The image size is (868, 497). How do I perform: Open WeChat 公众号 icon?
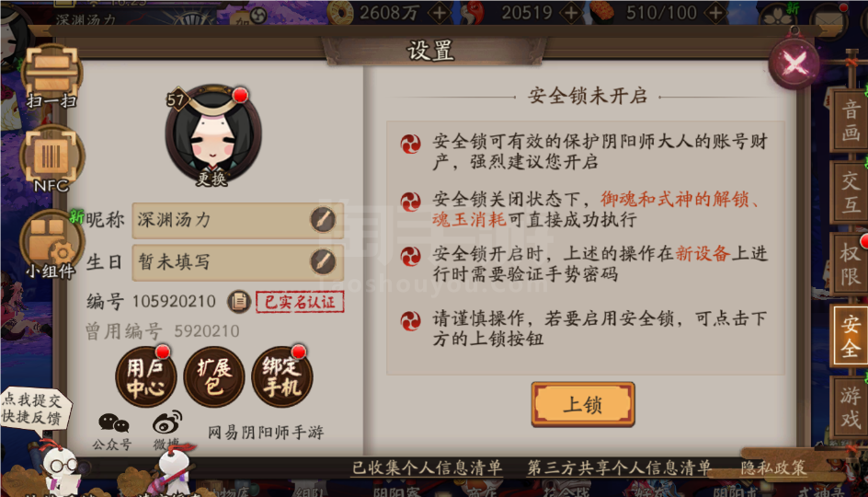point(113,432)
